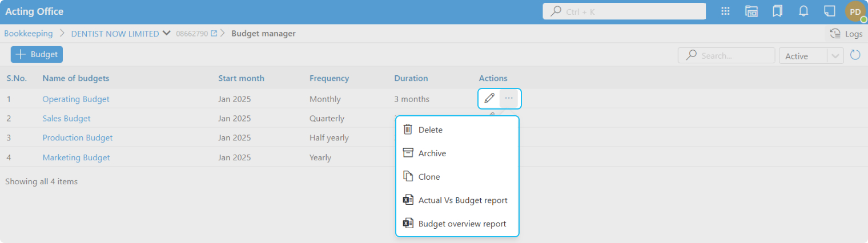868x243 pixels.
Task: Click the add Budget button
Action: [37, 55]
